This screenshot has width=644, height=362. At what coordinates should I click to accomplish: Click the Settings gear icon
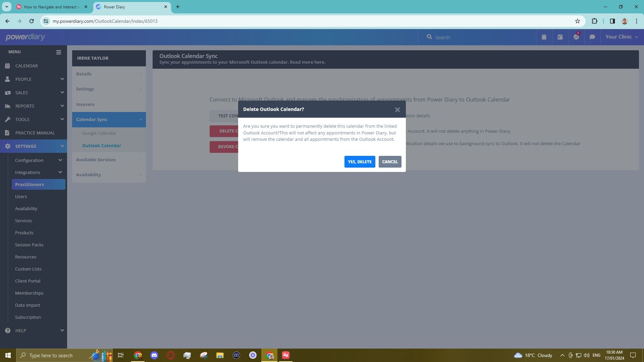(7, 146)
